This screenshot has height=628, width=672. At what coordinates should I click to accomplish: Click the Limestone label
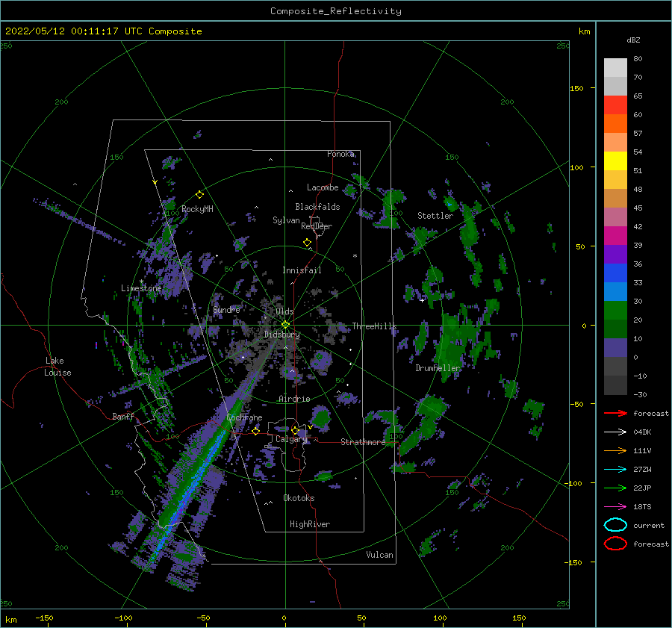pyautogui.click(x=141, y=288)
